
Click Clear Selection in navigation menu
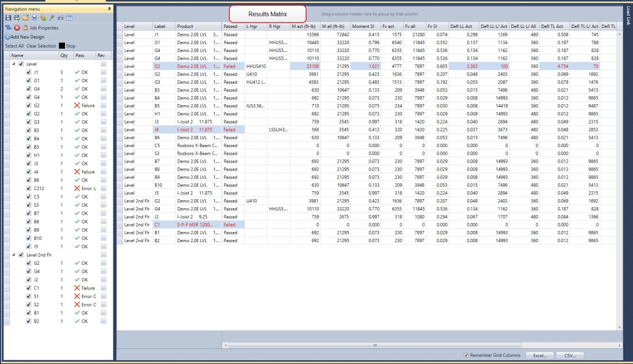coord(41,46)
